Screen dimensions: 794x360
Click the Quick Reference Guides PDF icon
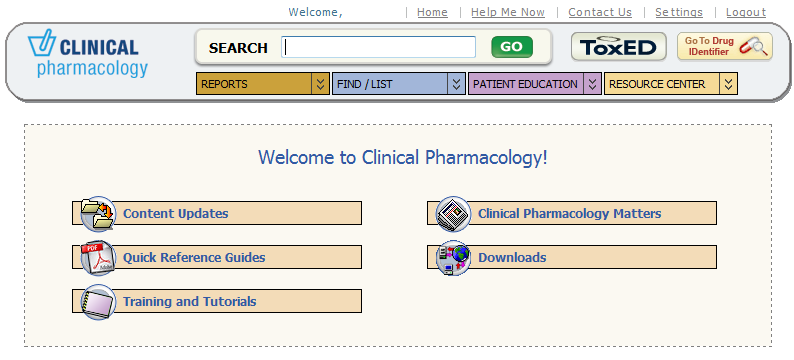click(98, 258)
